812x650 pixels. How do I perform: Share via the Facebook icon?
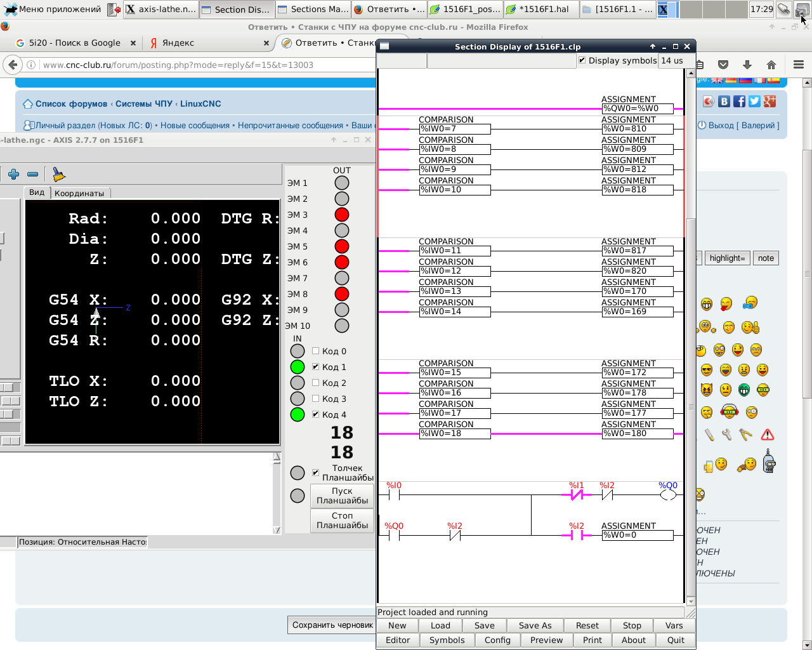[739, 102]
